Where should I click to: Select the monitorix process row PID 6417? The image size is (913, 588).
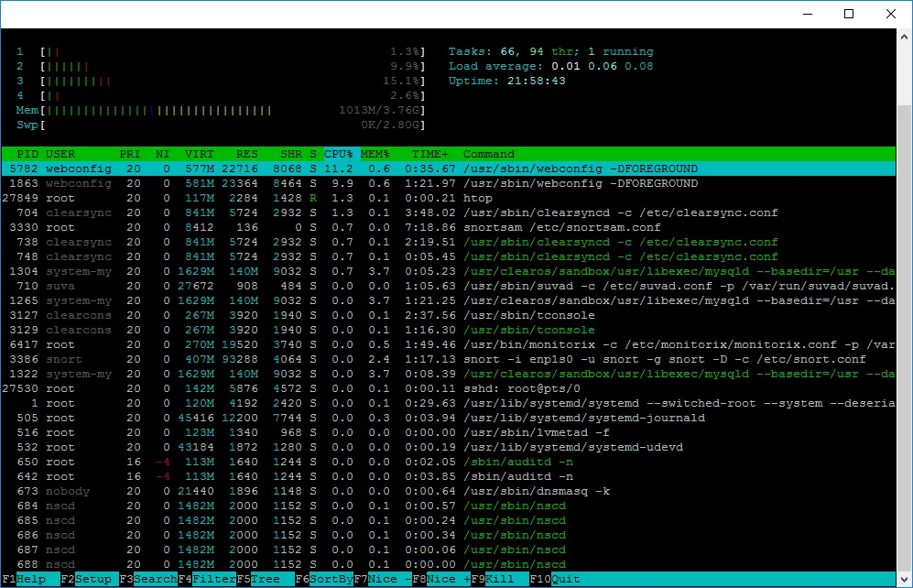click(x=449, y=344)
